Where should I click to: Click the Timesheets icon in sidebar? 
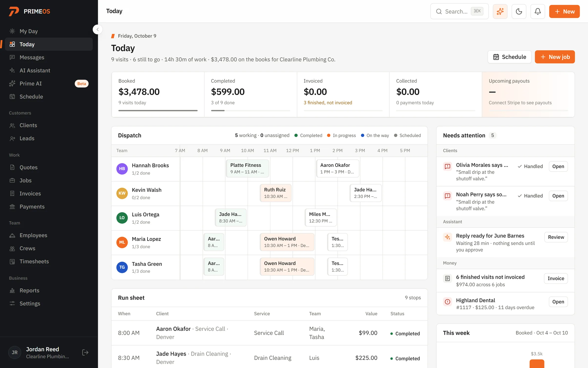click(x=12, y=262)
